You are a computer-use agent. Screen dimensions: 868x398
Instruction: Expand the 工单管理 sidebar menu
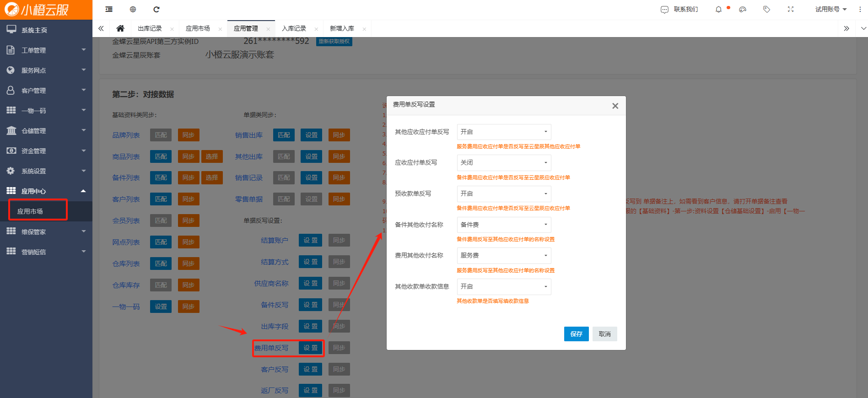[x=46, y=50]
